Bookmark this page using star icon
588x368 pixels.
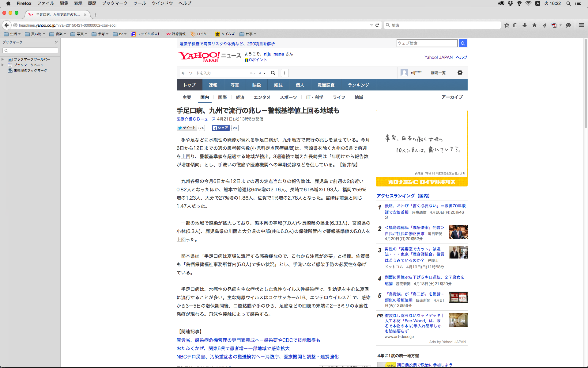(507, 25)
